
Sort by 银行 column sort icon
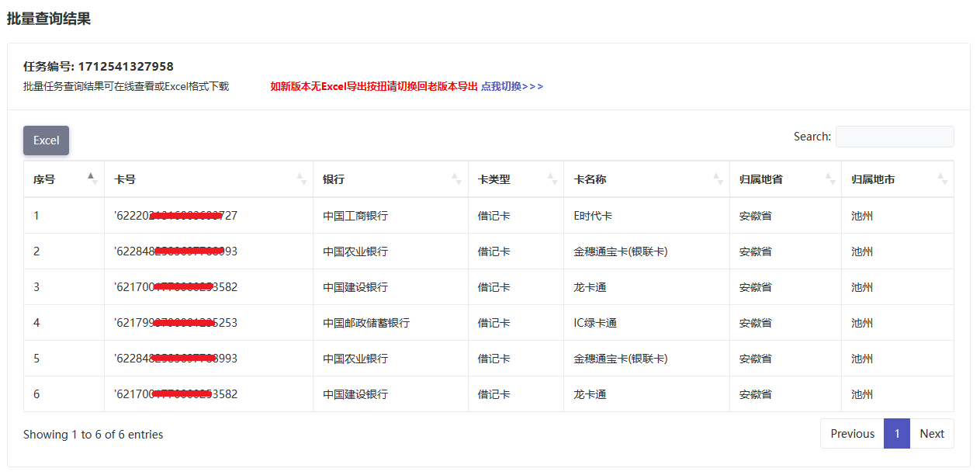(456, 179)
